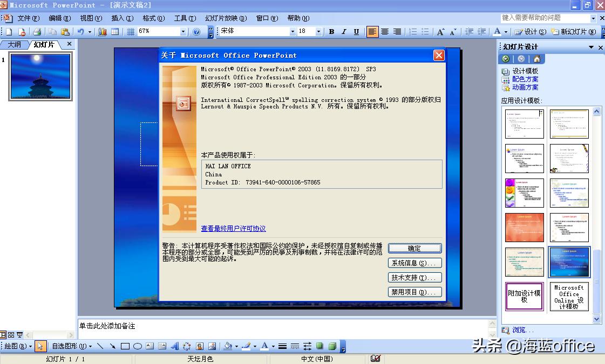
Task: Toggle the gridlines display button
Action: (130, 32)
